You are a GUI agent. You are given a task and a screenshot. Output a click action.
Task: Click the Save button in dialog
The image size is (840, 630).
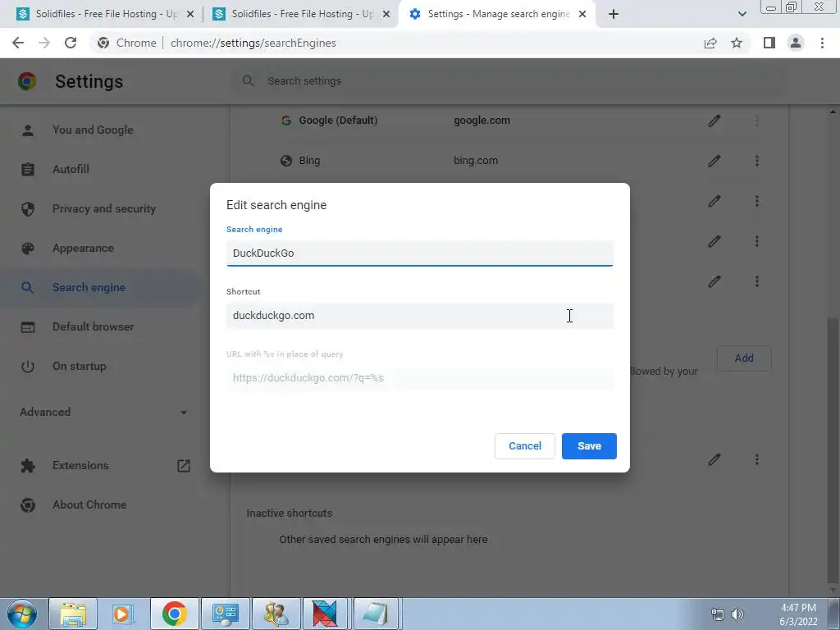click(x=589, y=445)
